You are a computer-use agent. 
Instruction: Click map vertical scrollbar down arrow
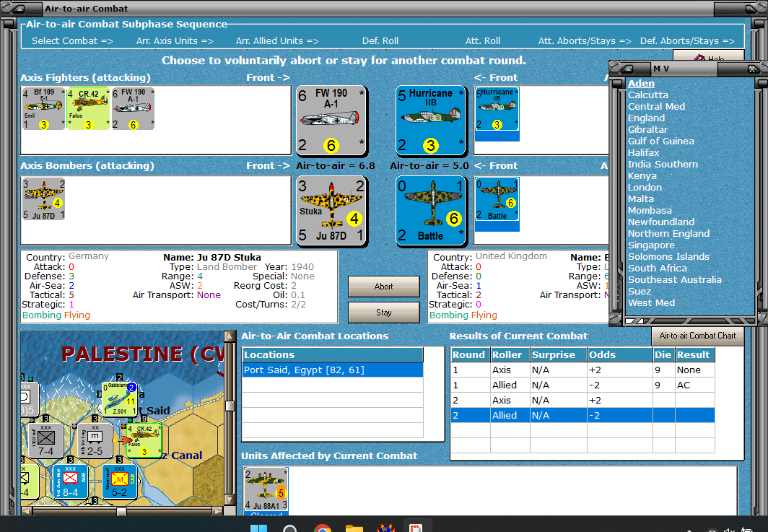click(x=229, y=500)
